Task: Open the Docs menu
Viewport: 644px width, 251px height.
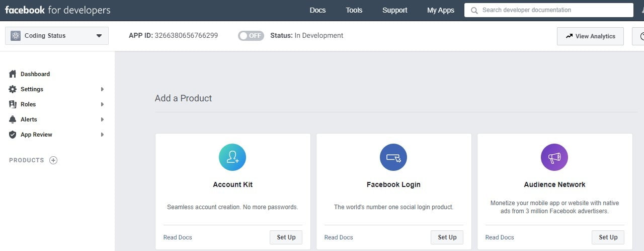Action: tap(317, 10)
